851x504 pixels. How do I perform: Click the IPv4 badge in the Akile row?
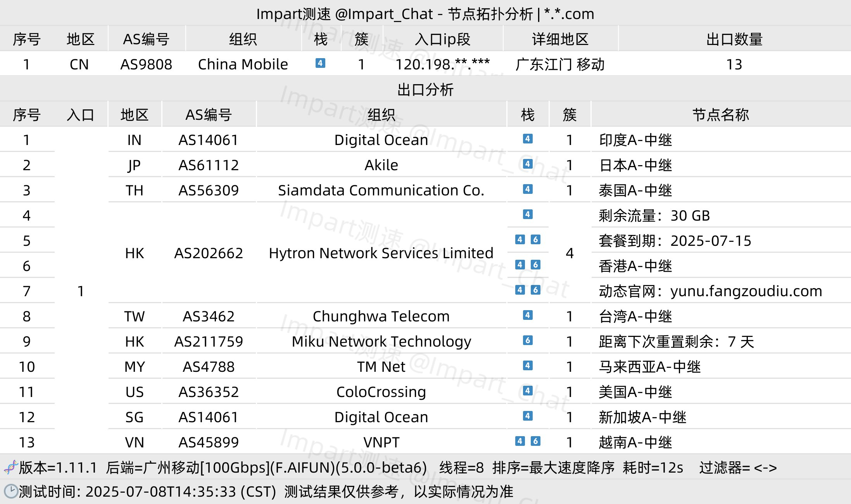[528, 164]
